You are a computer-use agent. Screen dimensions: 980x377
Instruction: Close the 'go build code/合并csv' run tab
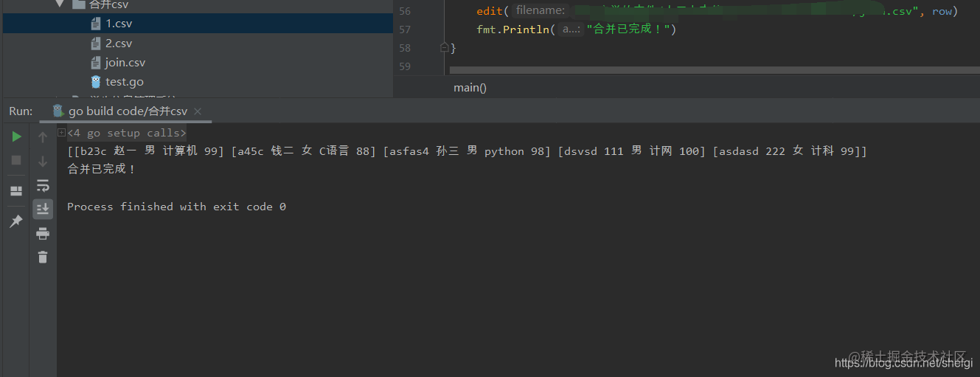197,112
